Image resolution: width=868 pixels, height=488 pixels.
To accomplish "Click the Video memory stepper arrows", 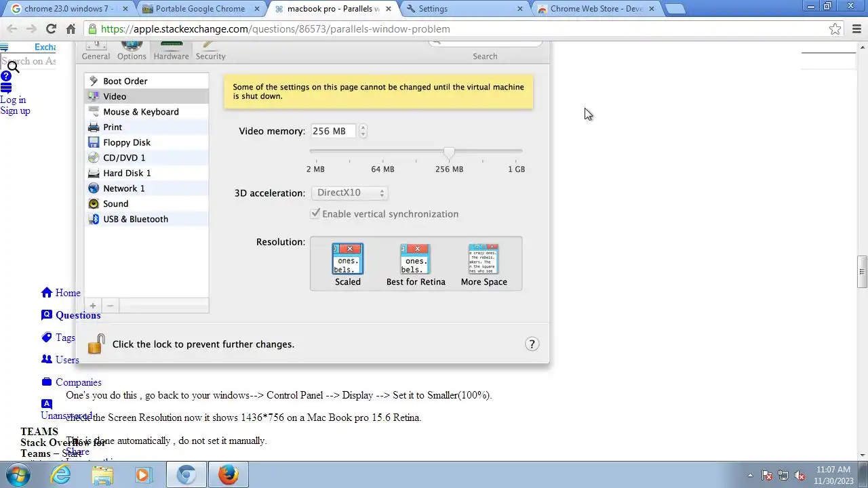I will 363,131.
